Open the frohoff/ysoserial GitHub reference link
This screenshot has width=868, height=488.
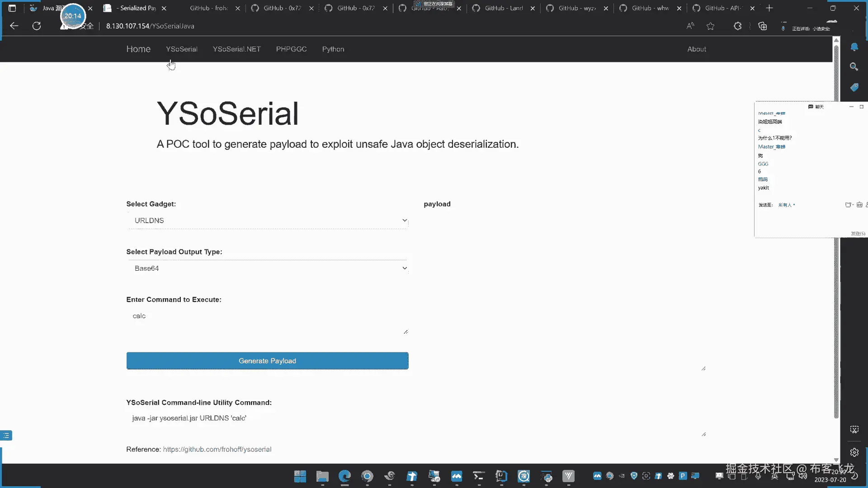pyautogui.click(x=217, y=449)
